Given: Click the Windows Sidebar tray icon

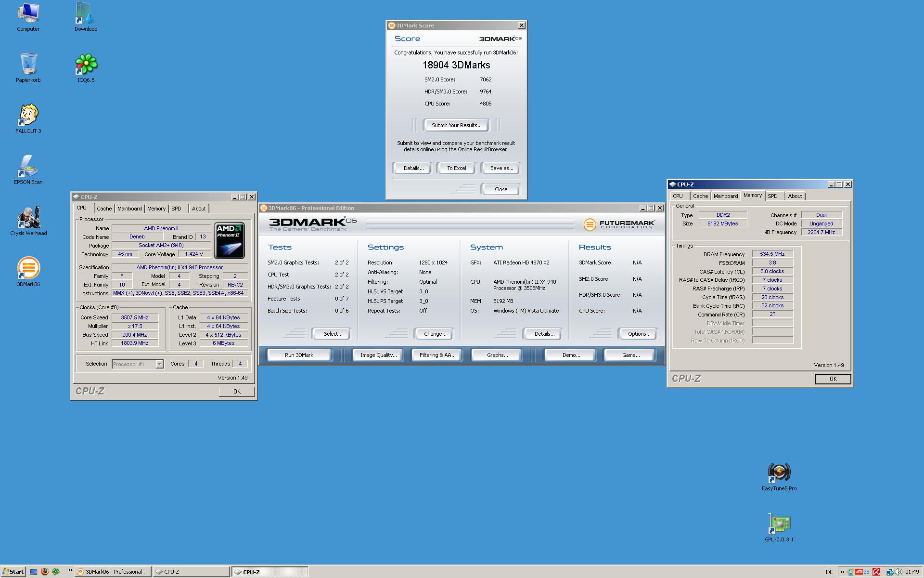Looking at the screenshot, I should click(850, 572).
